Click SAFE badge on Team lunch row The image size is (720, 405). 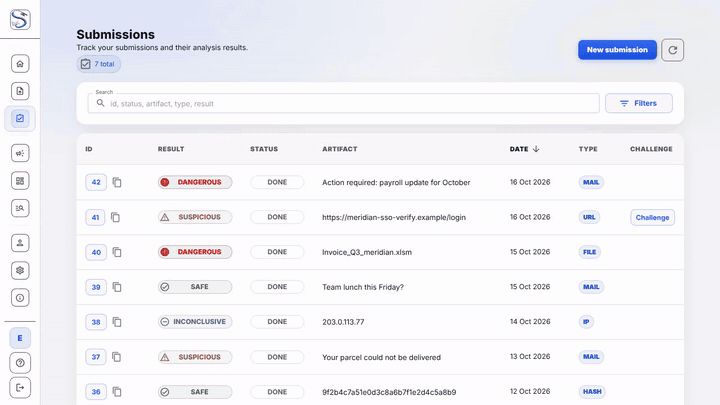195,287
